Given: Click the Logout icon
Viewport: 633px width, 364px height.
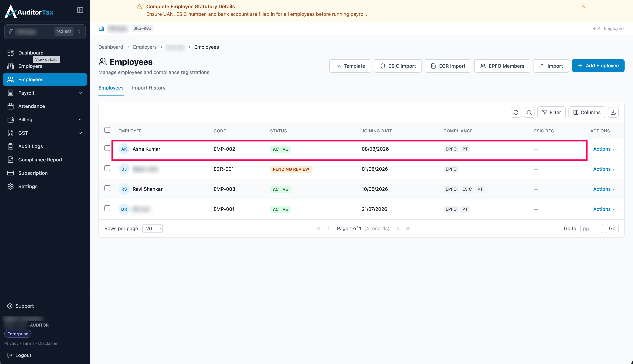Looking at the screenshot, I should (x=10, y=355).
